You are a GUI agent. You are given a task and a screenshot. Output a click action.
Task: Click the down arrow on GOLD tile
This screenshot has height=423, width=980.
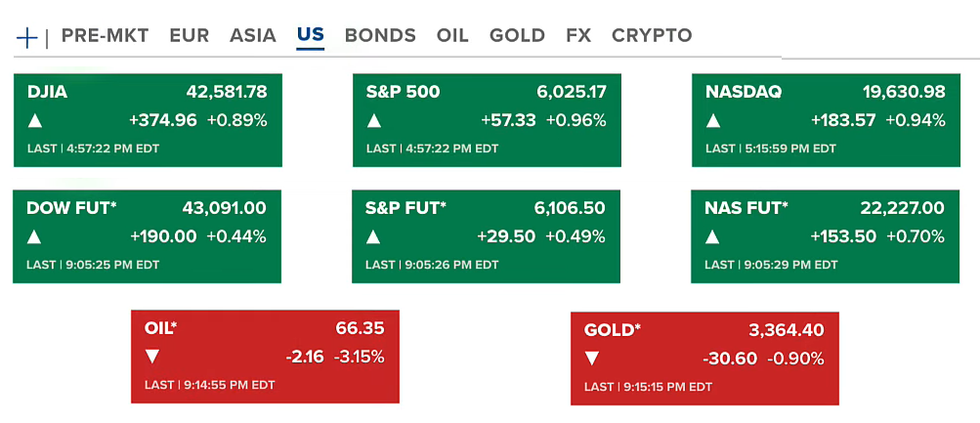pos(593,359)
